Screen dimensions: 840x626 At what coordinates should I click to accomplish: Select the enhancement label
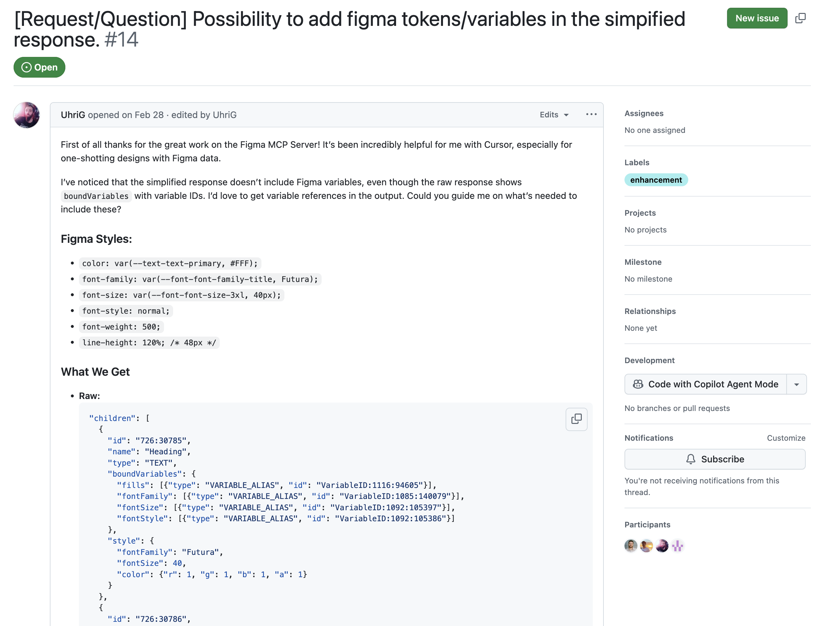(x=656, y=180)
